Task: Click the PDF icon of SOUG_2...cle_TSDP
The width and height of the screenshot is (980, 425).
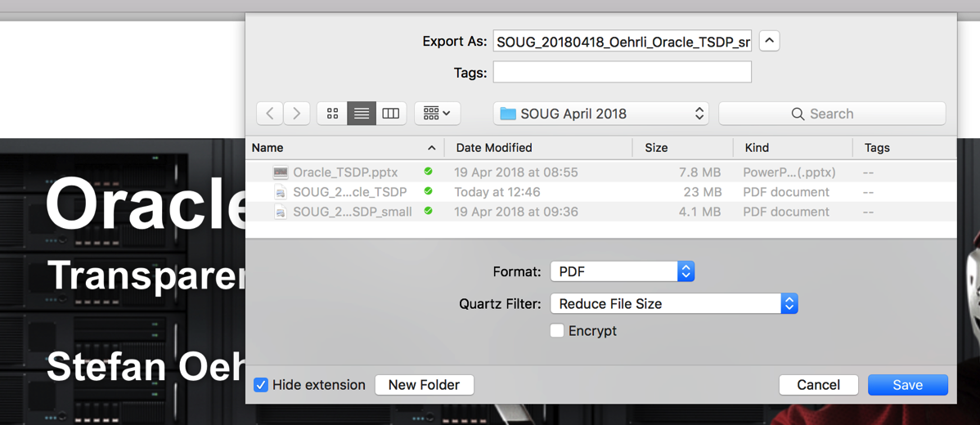Action: point(281,191)
